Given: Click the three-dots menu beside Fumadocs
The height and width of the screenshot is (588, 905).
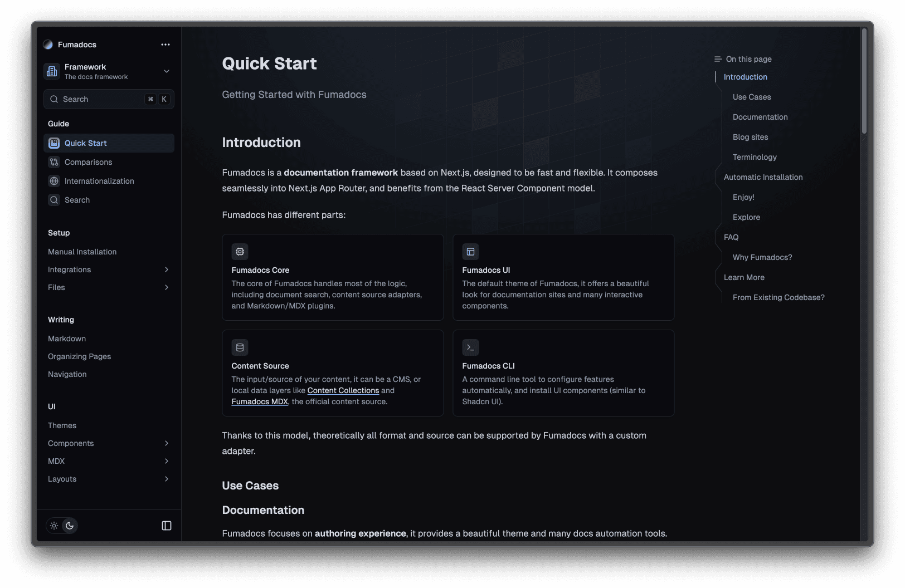Looking at the screenshot, I should pyautogui.click(x=166, y=45).
